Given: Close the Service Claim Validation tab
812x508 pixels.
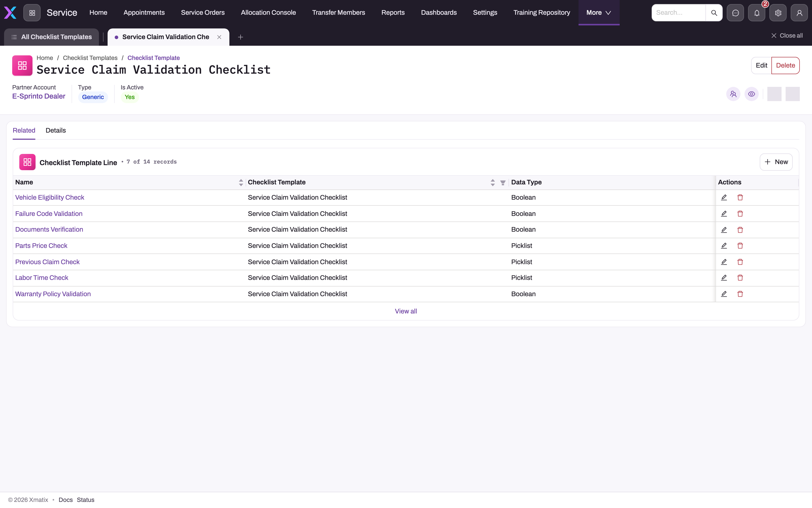Looking at the screenshot, I should click(x=219, y=37).
